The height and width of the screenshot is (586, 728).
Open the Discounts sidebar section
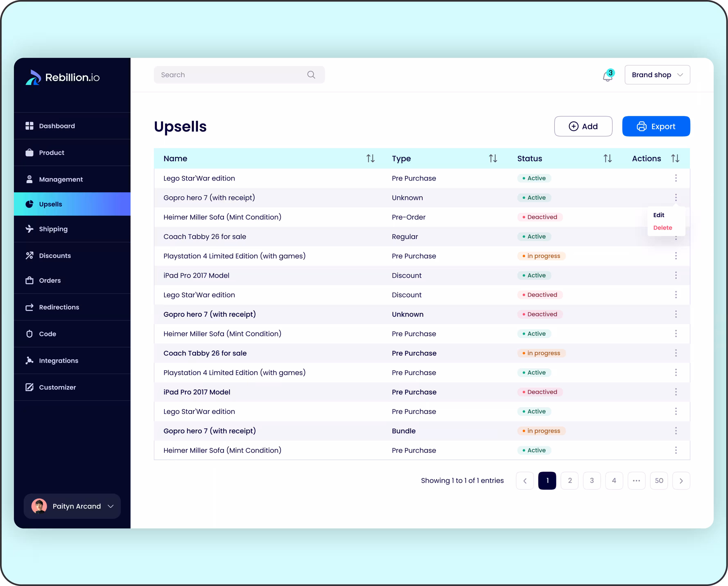[55, 256]
